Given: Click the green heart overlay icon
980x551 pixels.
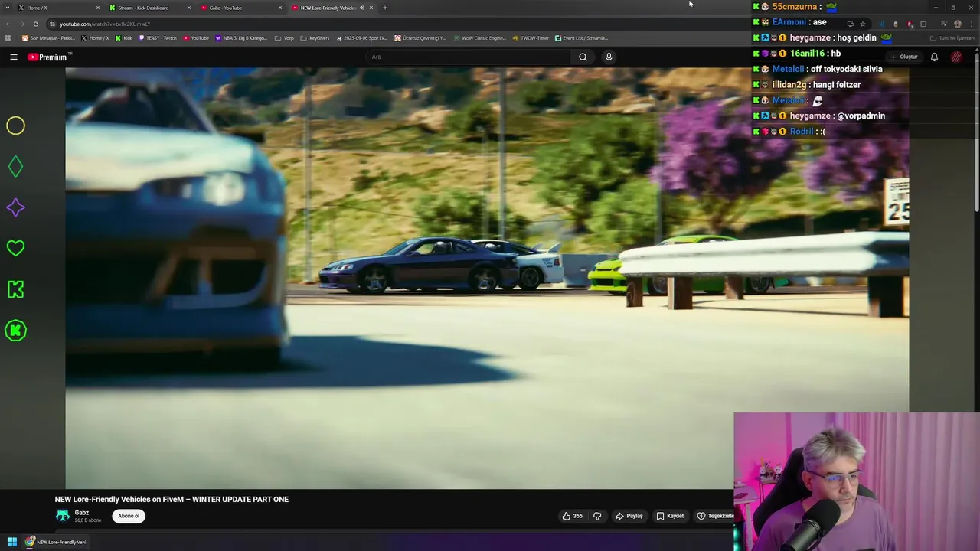Looking at the screenshot, I should (15, 248).
